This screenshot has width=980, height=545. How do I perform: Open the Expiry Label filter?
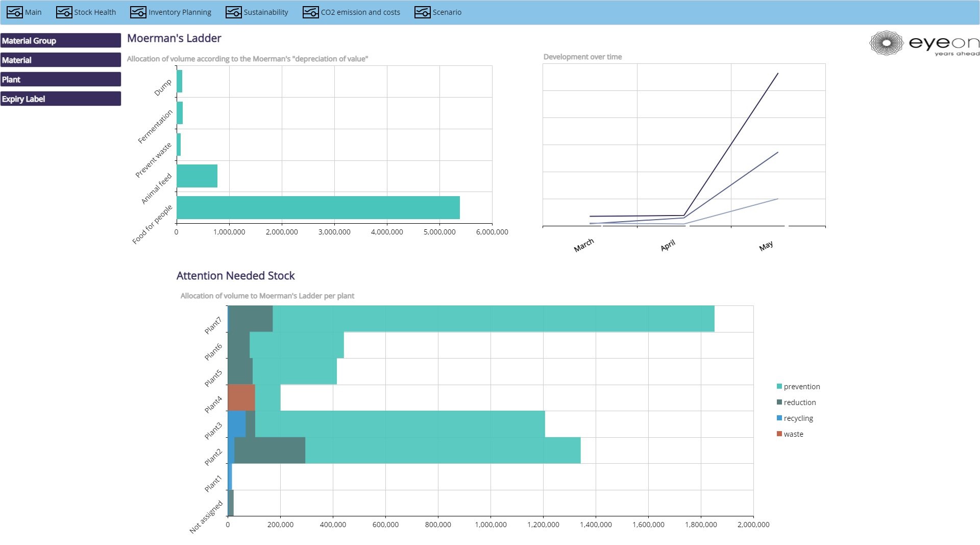pos(61,99)
